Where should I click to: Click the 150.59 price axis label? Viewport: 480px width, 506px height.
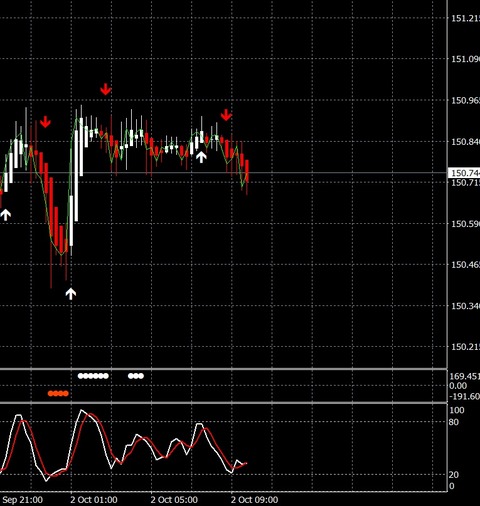(x=465, y=223)
